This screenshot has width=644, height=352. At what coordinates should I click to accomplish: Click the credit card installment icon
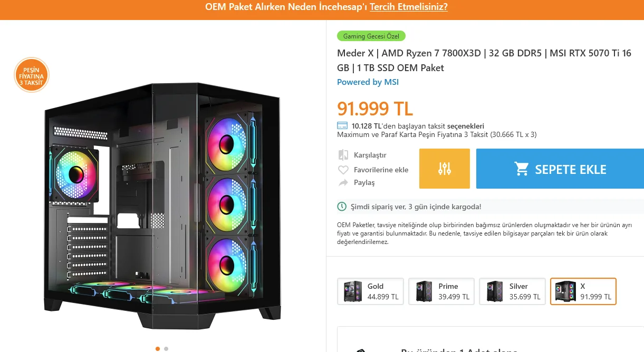tap(342, 126)
